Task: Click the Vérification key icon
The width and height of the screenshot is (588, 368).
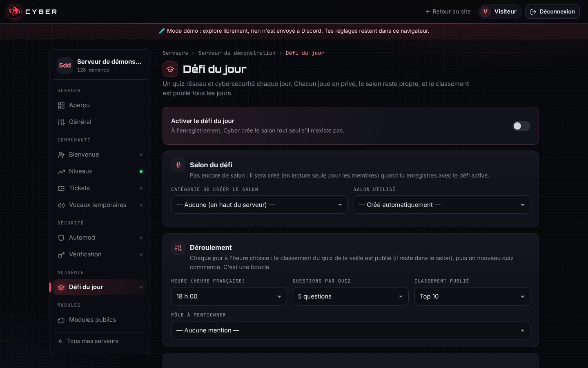Action: pyautogui.click(x=61, y=255)
